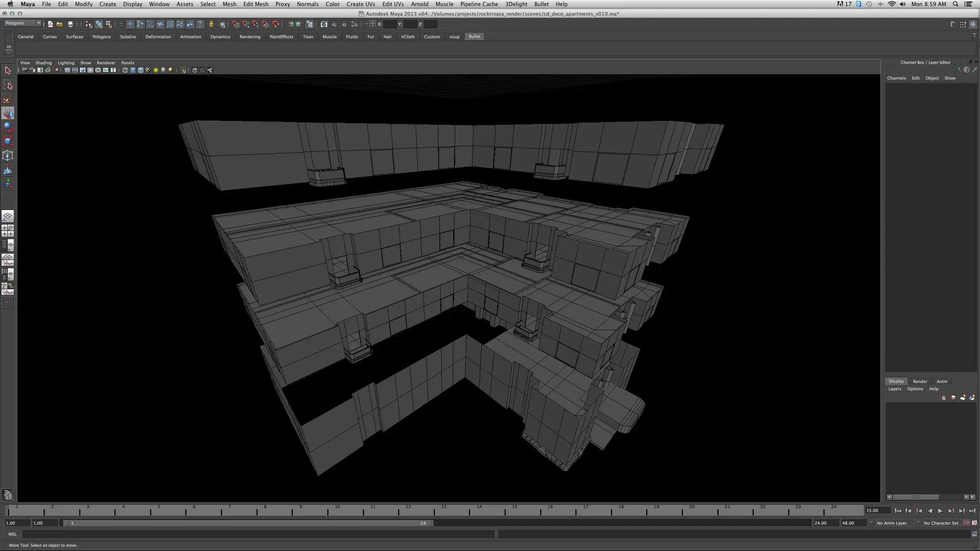Toggle viewport grid display
This screenshot has width=980, height=551.
[x=67, y=70]
